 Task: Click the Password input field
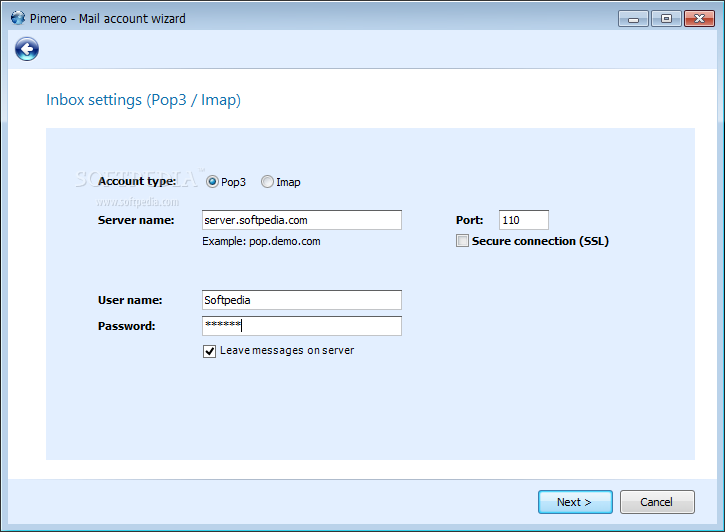302,326
